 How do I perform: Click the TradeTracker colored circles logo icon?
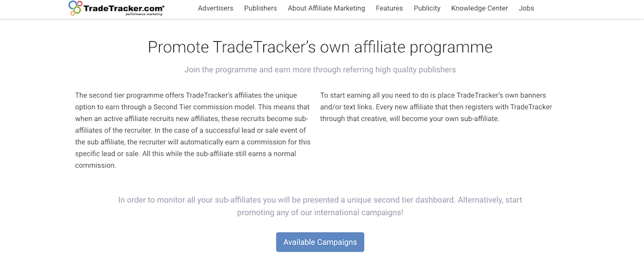[x=75, y=8]
